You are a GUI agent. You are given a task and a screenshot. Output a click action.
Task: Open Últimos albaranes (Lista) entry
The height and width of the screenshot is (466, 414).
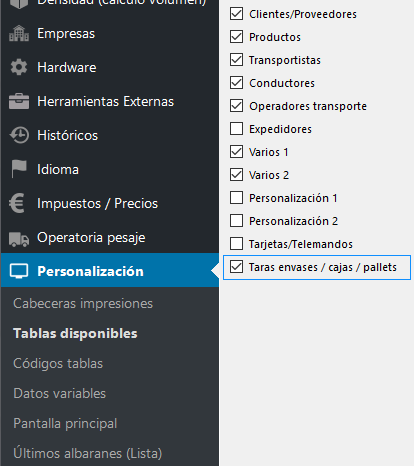pos(88,453)
